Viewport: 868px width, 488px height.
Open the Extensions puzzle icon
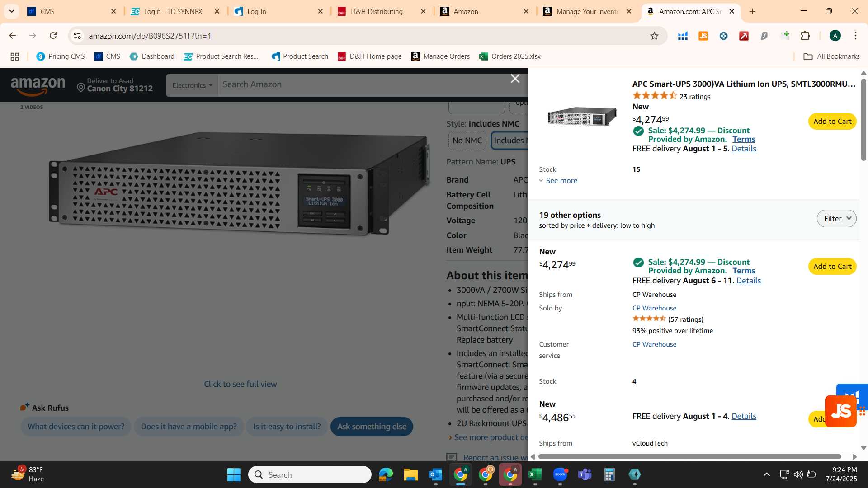pos(805,36)
